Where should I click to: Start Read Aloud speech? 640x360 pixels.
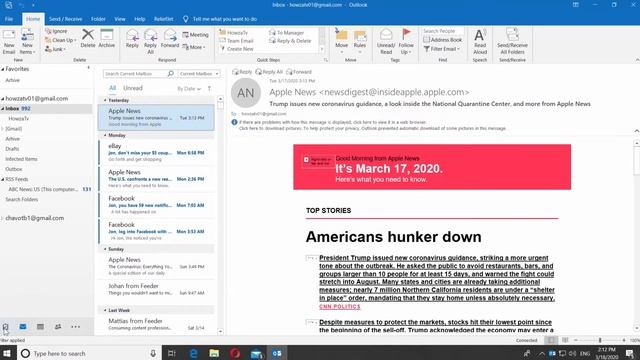(x=480, y=42)
